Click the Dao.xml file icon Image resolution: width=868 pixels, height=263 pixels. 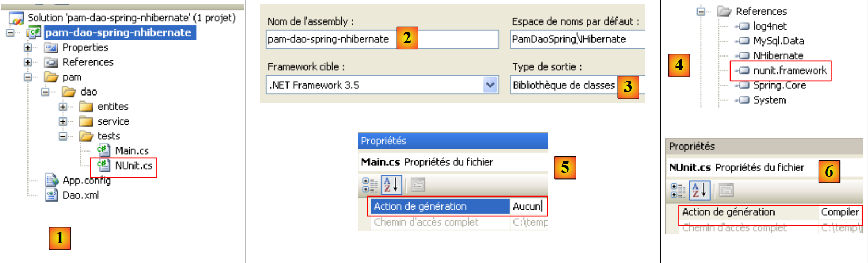[x=52, y=195]
